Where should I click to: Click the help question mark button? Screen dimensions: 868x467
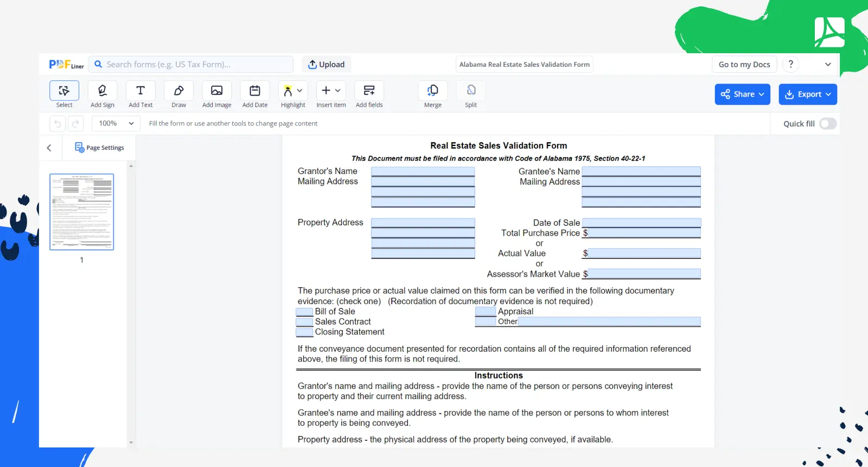tap(790, 64)
